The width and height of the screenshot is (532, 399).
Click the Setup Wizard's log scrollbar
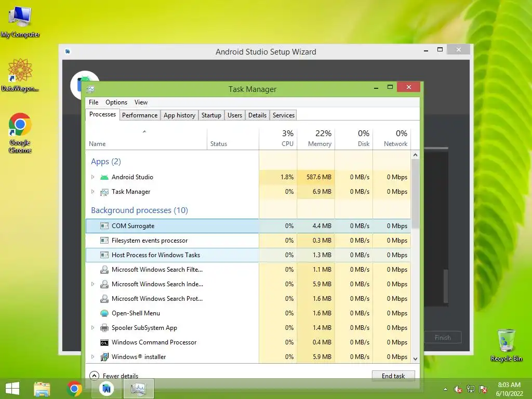point(446,287)
